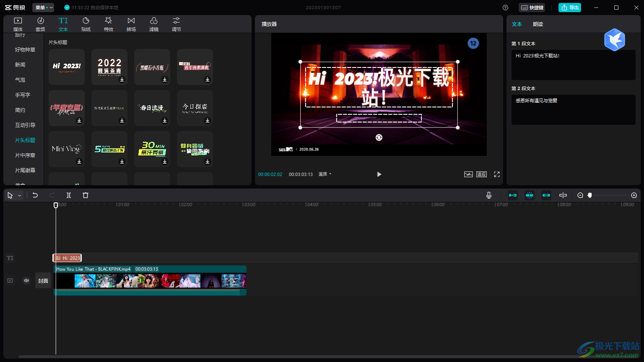
Task: Redo the last undone action
Action: pos(52,195)
